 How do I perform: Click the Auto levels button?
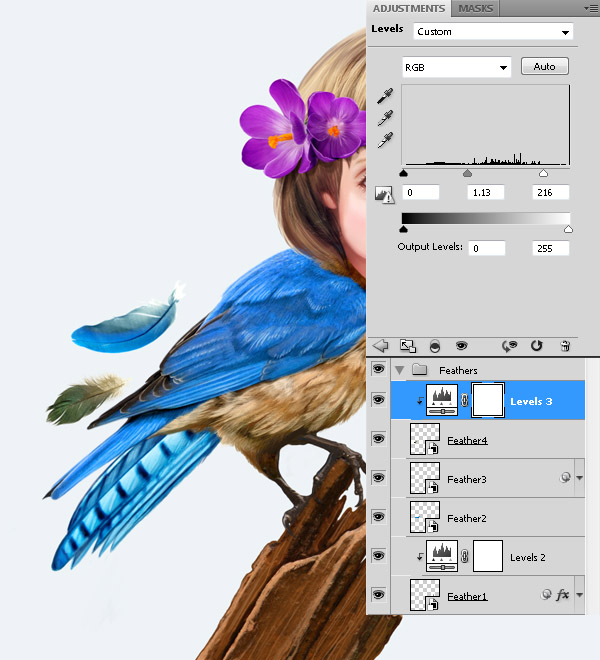click(545, 67)
